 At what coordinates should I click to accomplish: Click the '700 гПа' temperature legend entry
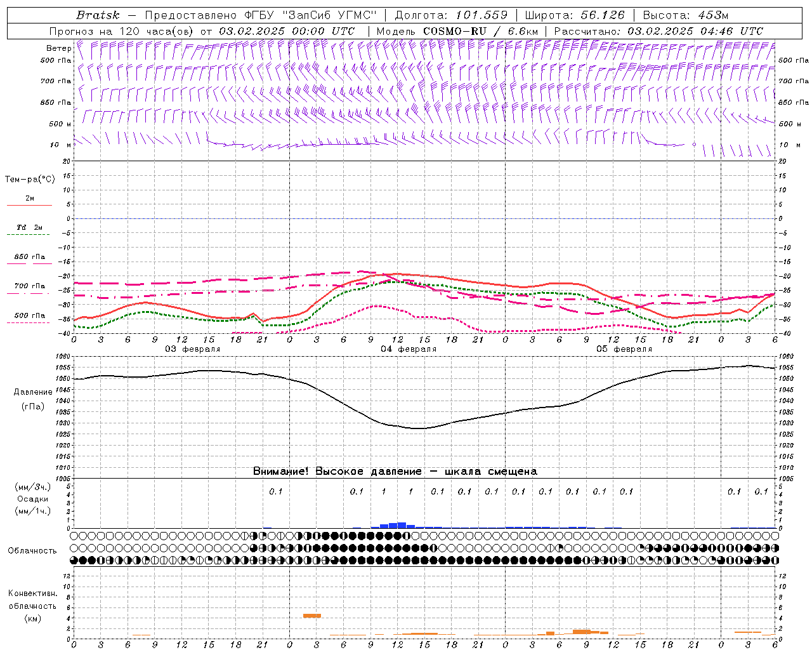coord(29,287)
